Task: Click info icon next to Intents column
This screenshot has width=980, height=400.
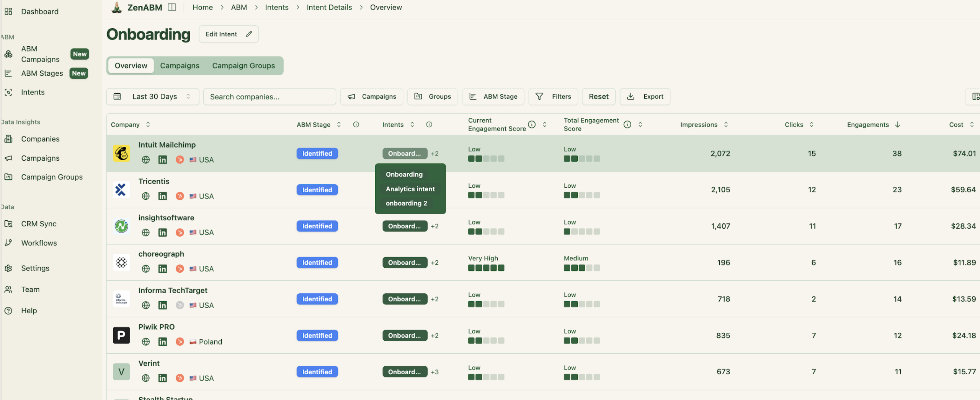Action: click(429, 125)
